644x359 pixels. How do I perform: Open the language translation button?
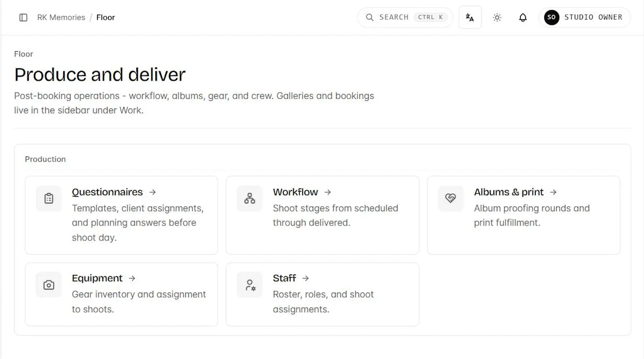(x=470, y=17)
